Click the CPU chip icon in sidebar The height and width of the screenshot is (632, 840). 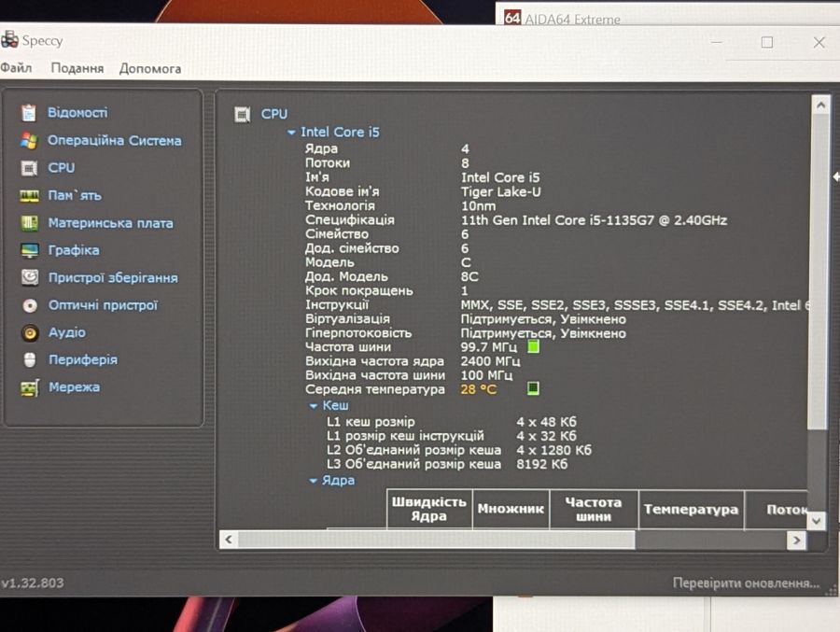coord(29,168)
